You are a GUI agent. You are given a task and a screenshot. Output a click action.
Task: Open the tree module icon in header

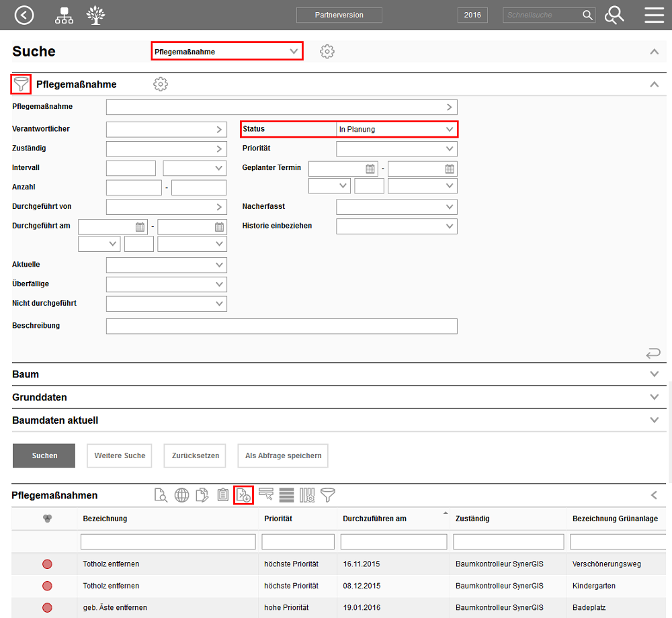click(x=95, y=15)
